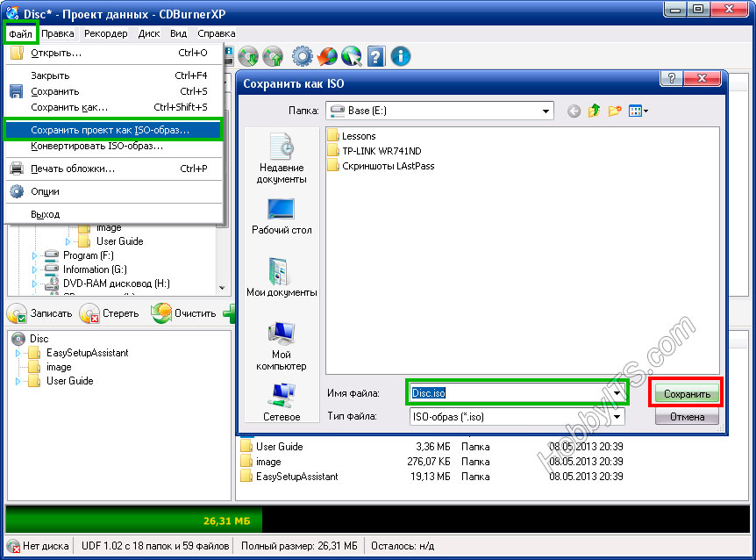Select Program (F:) drive in tree
This screenshot has width=756, height=560.
[x=89, y=255]
